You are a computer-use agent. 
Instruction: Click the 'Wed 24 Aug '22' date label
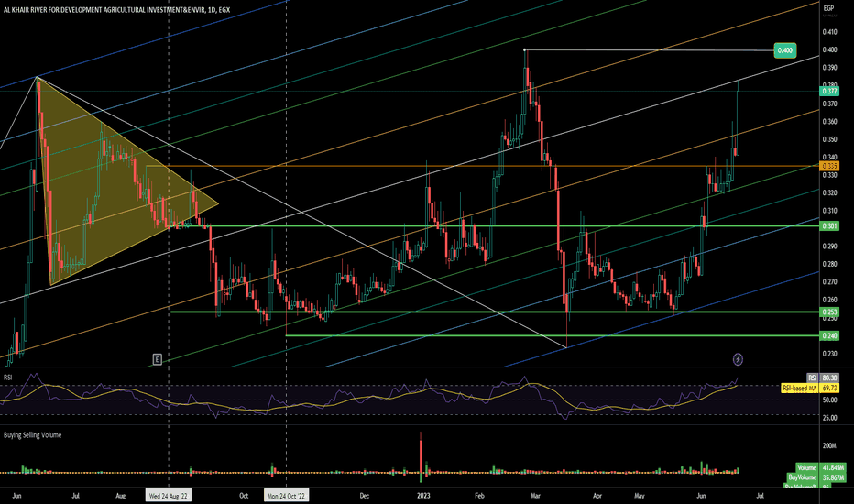coord(169,496)
